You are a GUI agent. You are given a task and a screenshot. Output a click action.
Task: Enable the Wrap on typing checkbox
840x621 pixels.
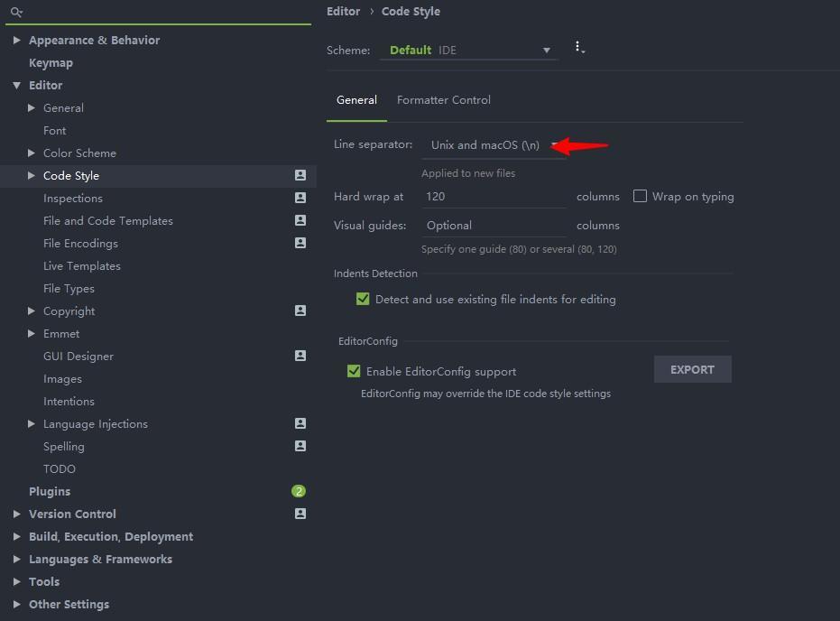point(641,196)
